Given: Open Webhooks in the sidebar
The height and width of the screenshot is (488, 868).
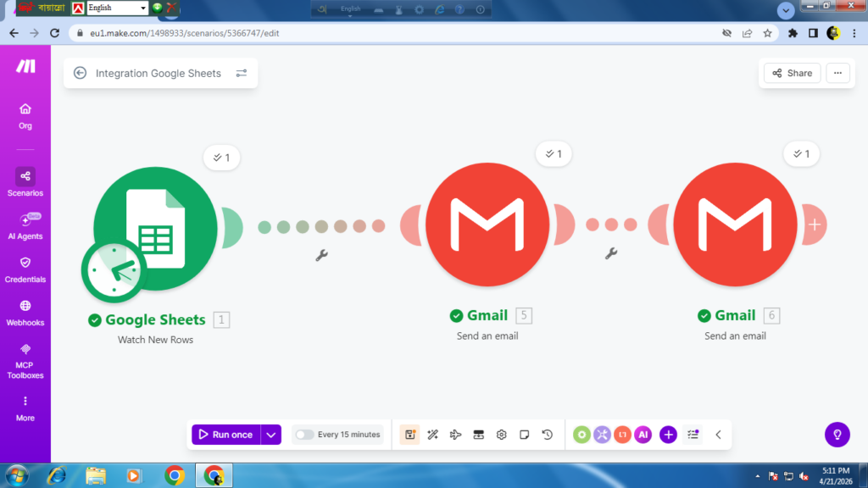Looking at the screenshot, I should tap(25, 313).
